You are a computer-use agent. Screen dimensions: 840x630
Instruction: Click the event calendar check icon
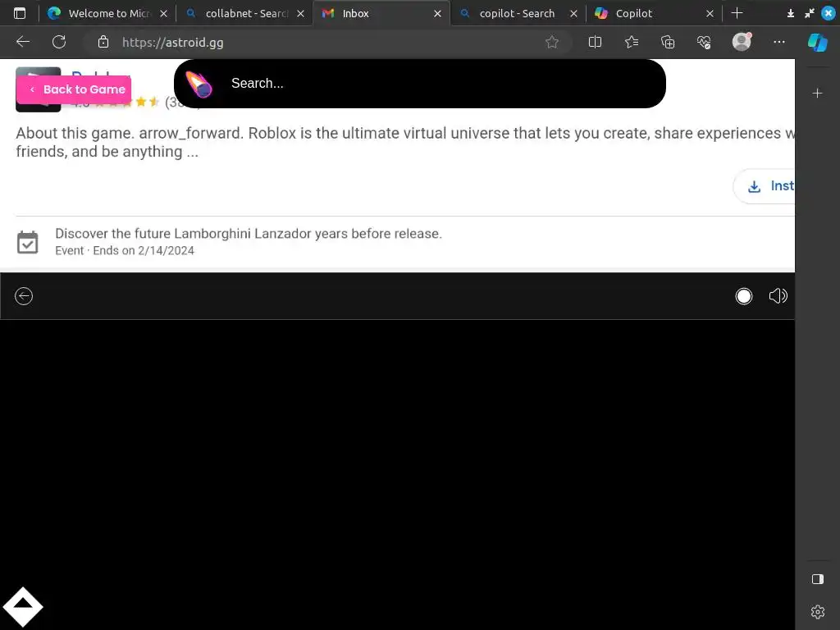27,242
